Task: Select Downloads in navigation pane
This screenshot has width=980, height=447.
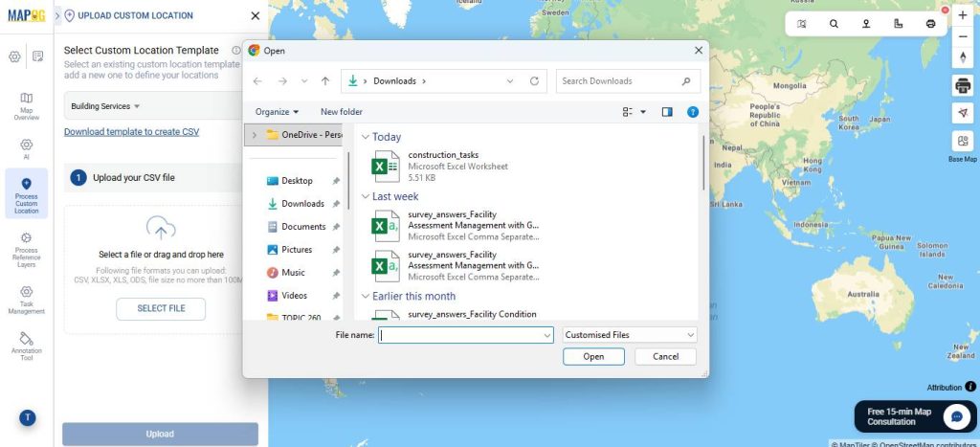Action: click(x=302, y=204)
